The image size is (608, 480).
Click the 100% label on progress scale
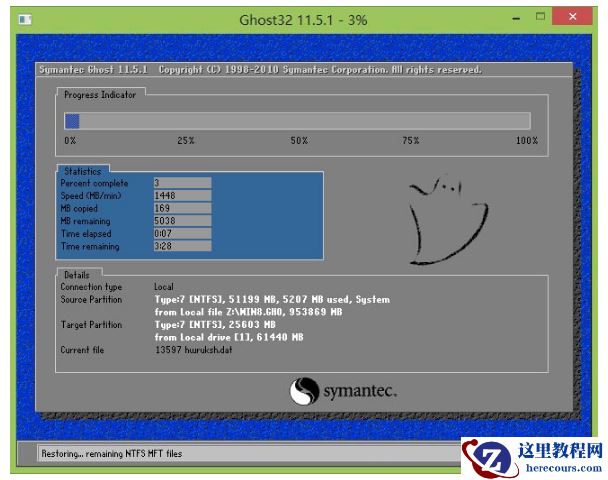click(x=526, y=141)
